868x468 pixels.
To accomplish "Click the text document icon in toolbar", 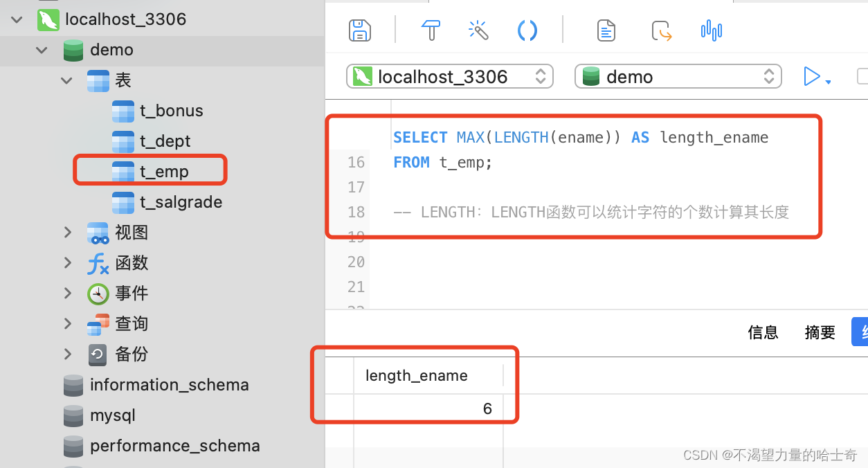I will (606, 30).
